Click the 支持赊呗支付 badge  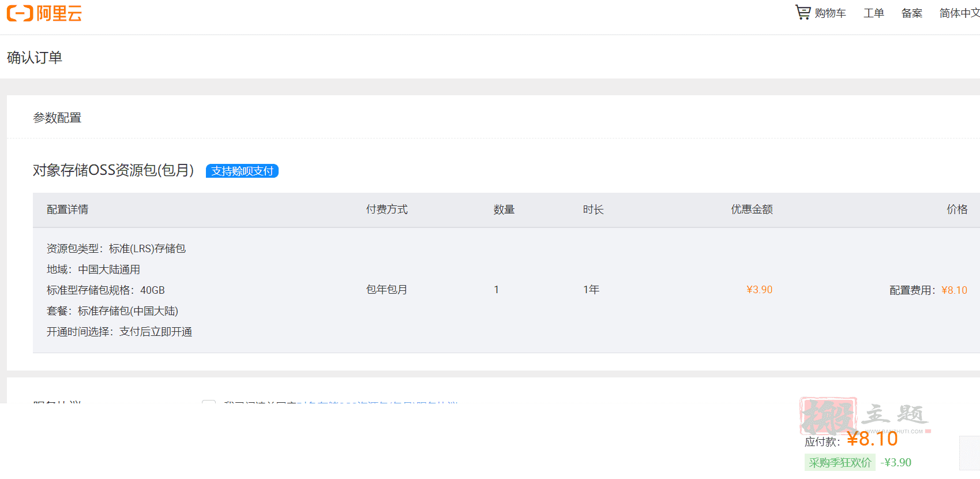point(242,171)
